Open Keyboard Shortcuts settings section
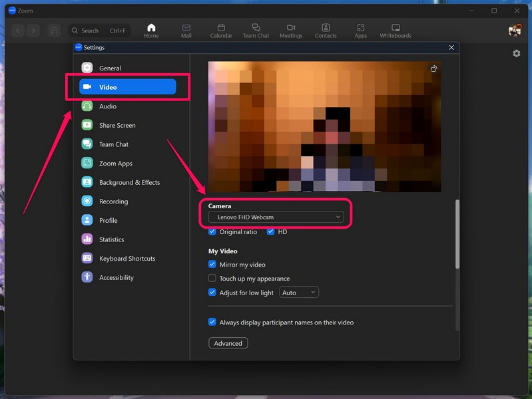The width and height of the screenshot is (532, 399). click(x=127, y=259)
